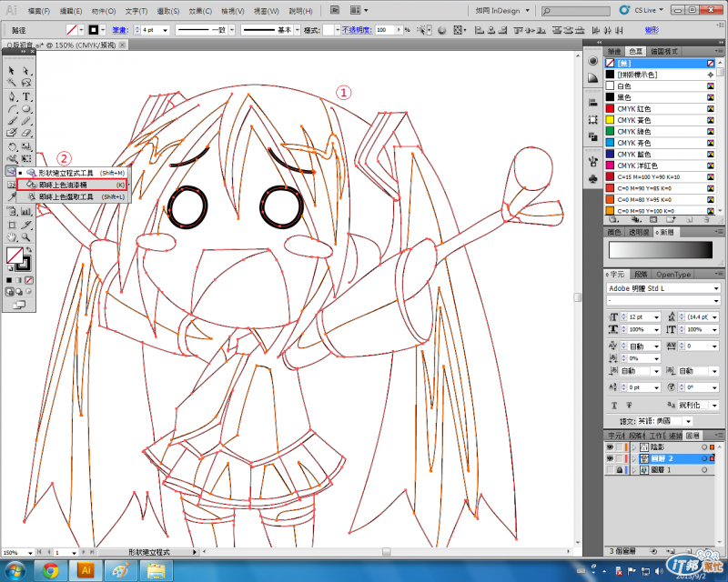Click the Change Screen Mode icon in the toolbox

pyautogui.click(x=19, y=305)
